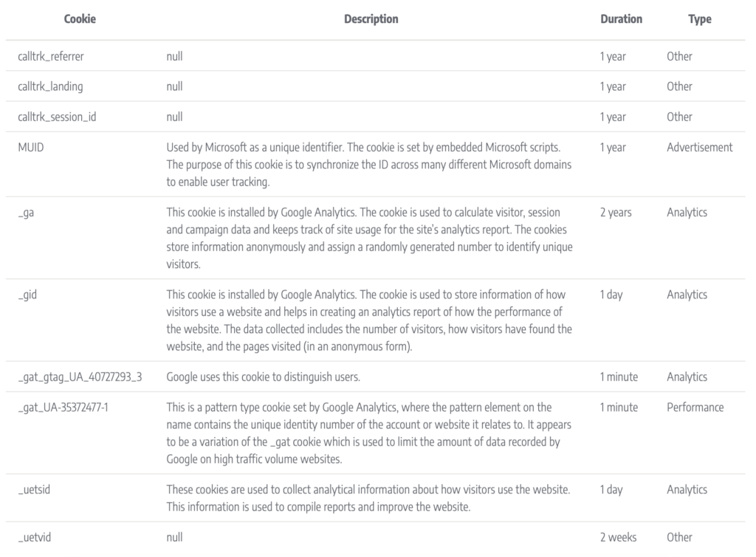Click the 2 years duration cell
756x557 pixels.
pos(616,213)
